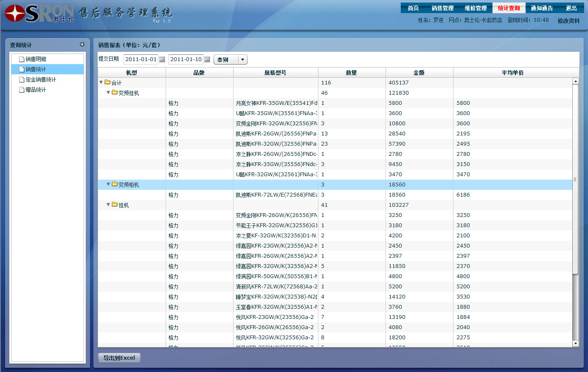Collapse the 挂机 tree node
The width and height of the screenshot is (588, 372).
pos(108,205)
